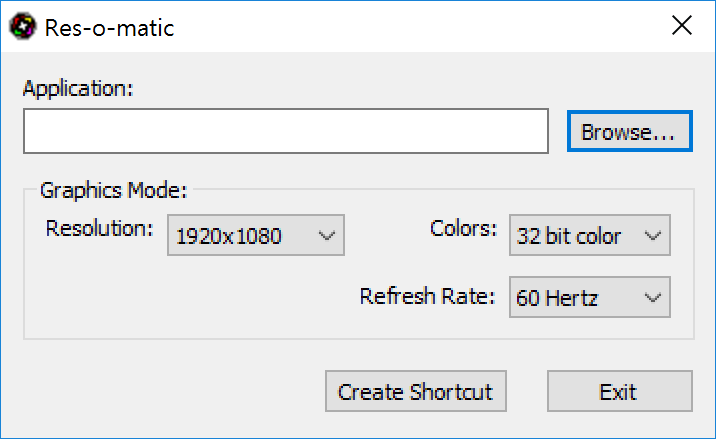
Task: Exit the application via Exit button
Action: [620, 391]
